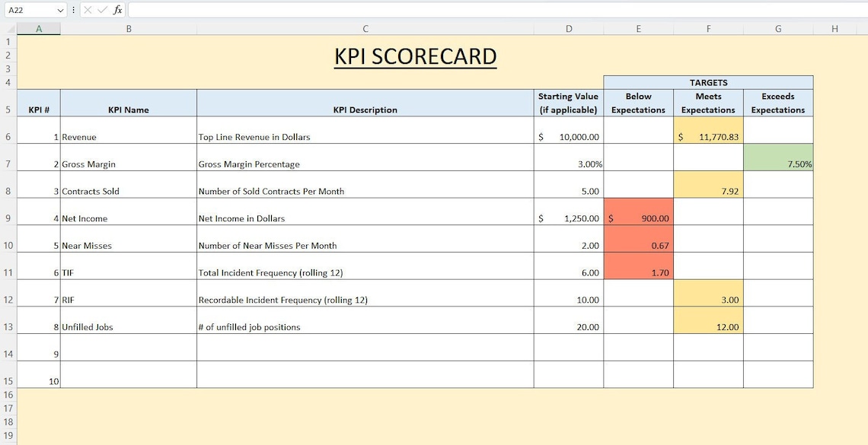Click the ellipsis beside the Name Box
This screenshot has height=445, width=868.
[x=72, y=10]
